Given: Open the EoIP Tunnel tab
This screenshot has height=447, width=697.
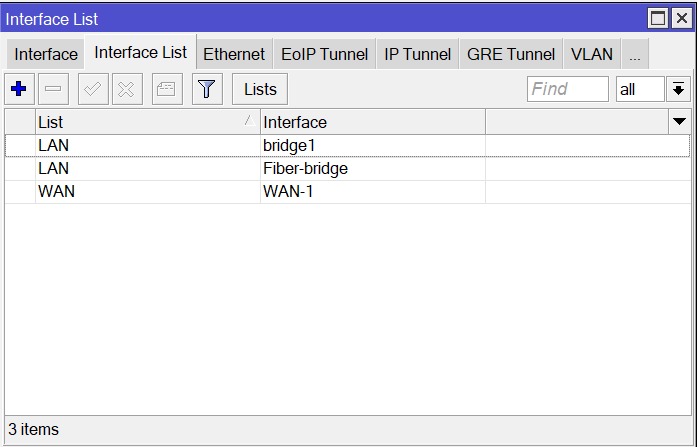Looking at the screenshot, I should tap(324, 55).
